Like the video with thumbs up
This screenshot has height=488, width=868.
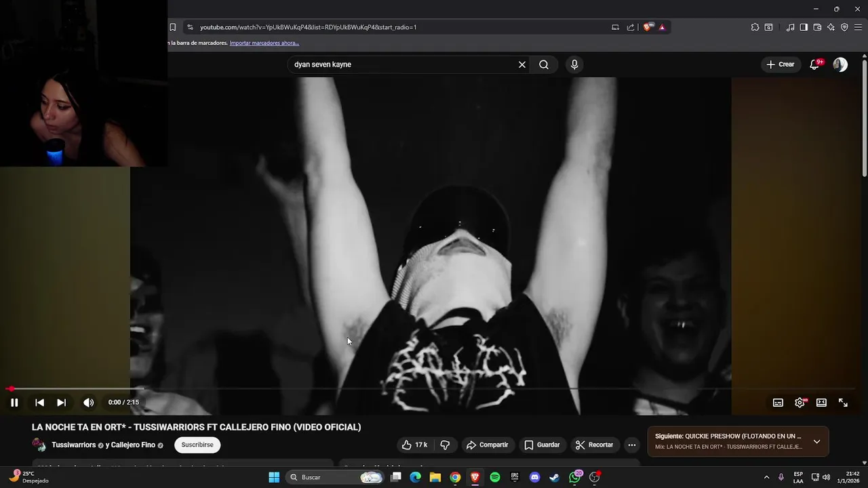414,445
